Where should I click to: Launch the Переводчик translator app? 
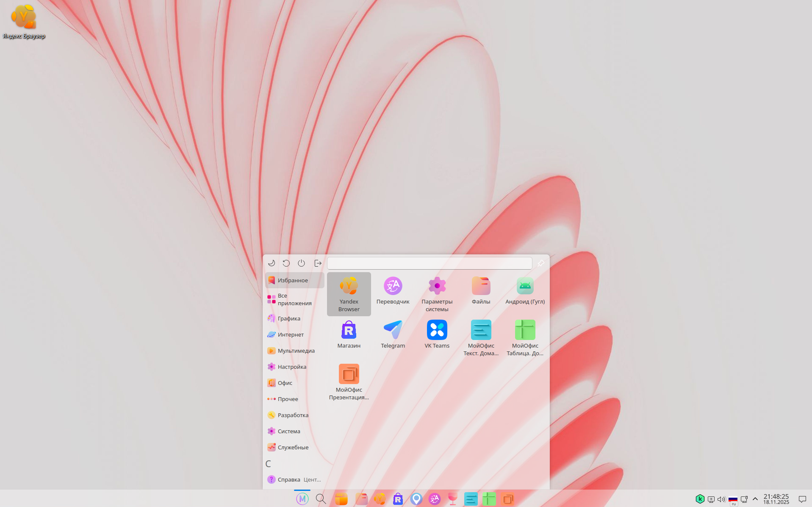[x=393, y=291]
